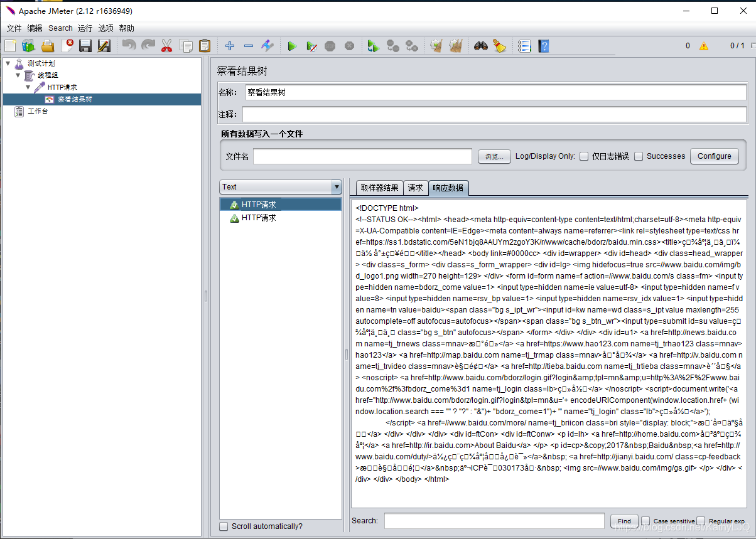Switch to the 取样器结果 tab

[379, 188]
